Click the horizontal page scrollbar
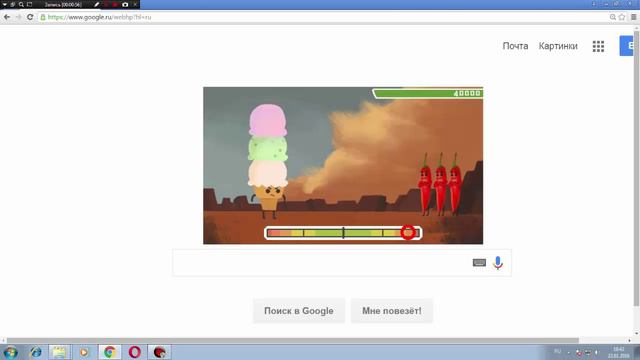Screen dimensions: 640x360 293,340
